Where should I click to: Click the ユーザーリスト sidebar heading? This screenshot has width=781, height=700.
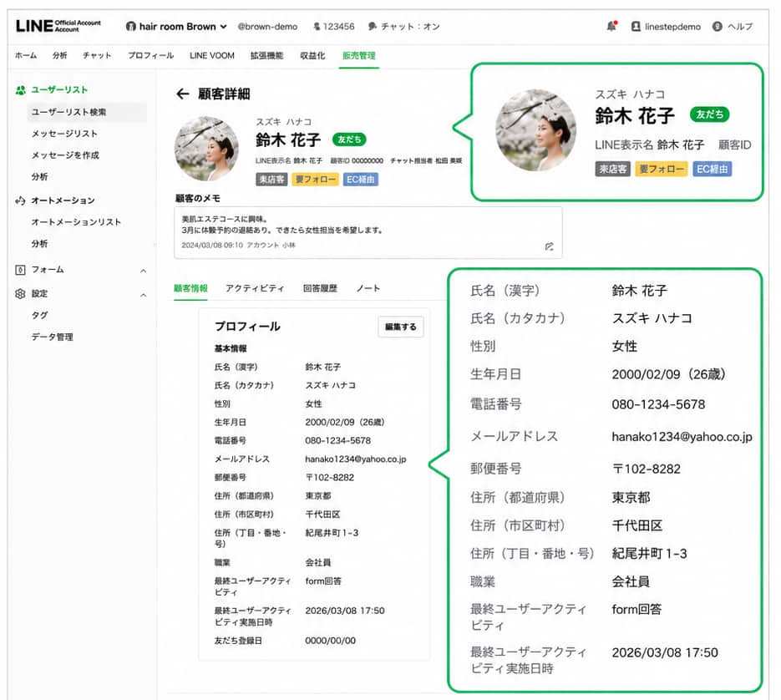tap(59, 89)
